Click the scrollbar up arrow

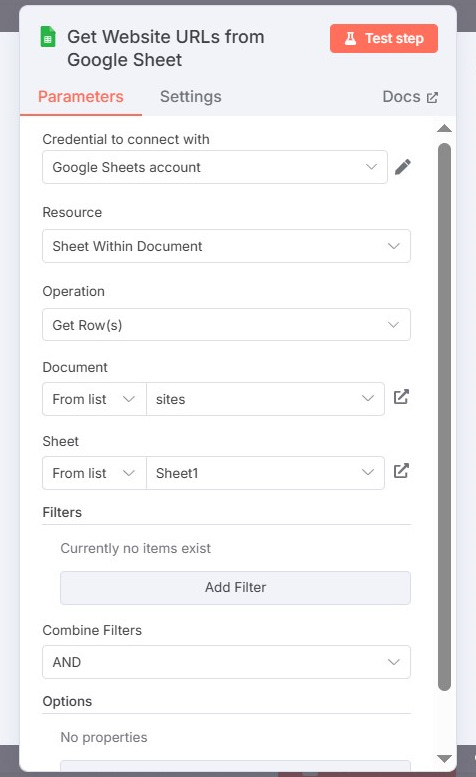coord(444,128)
